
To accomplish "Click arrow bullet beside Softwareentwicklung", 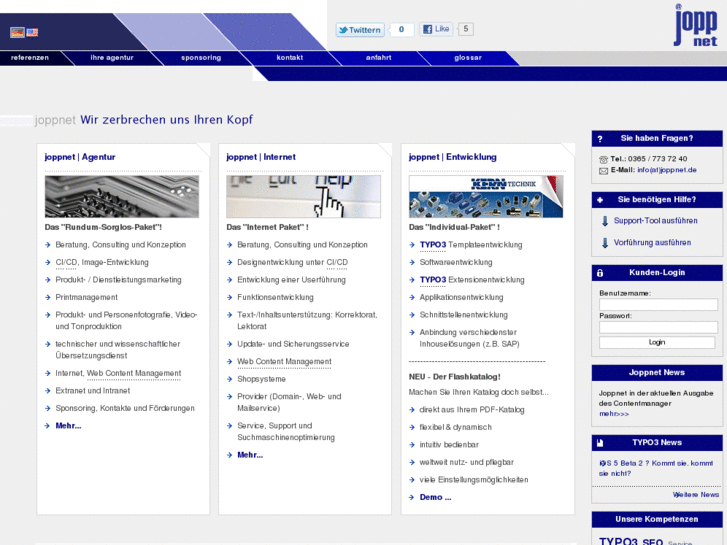I will click(x=412, y=263).
